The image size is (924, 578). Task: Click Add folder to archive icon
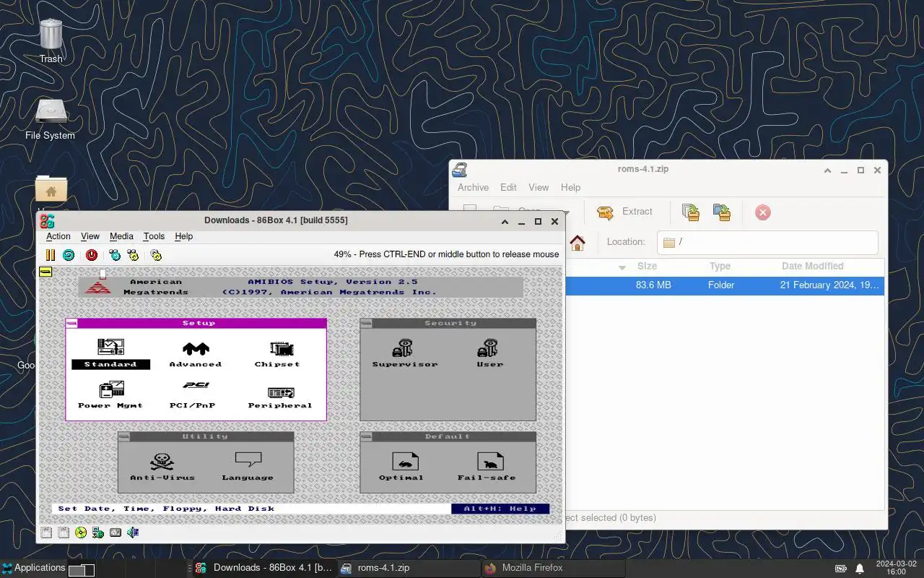coord(722,212)
